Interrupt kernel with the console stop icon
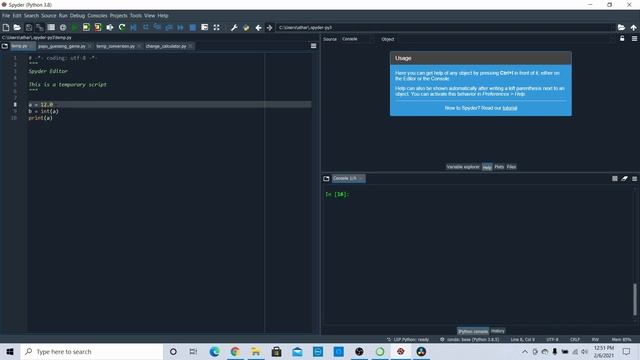The image size is (640, 360). point(615,178)
